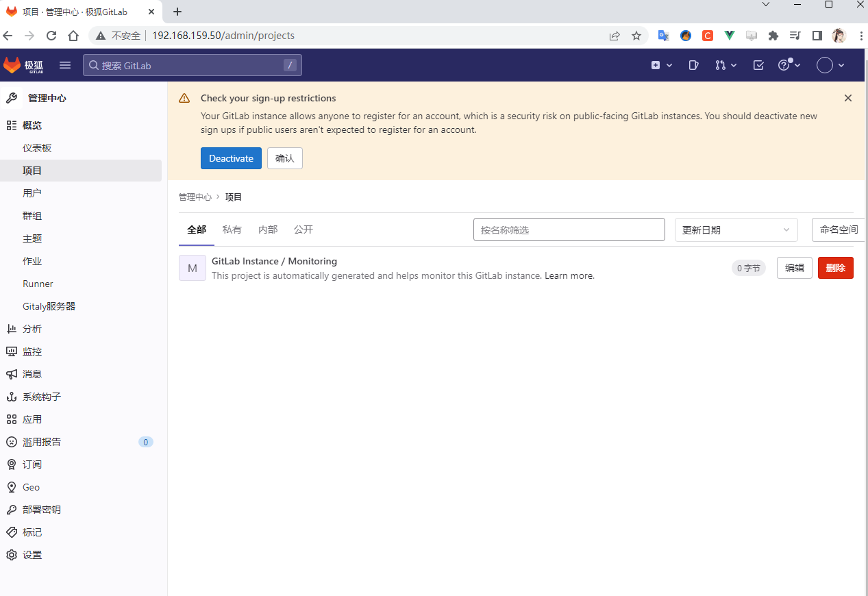
Task: Select the 内部 projects tab
Action: (268, 229)
